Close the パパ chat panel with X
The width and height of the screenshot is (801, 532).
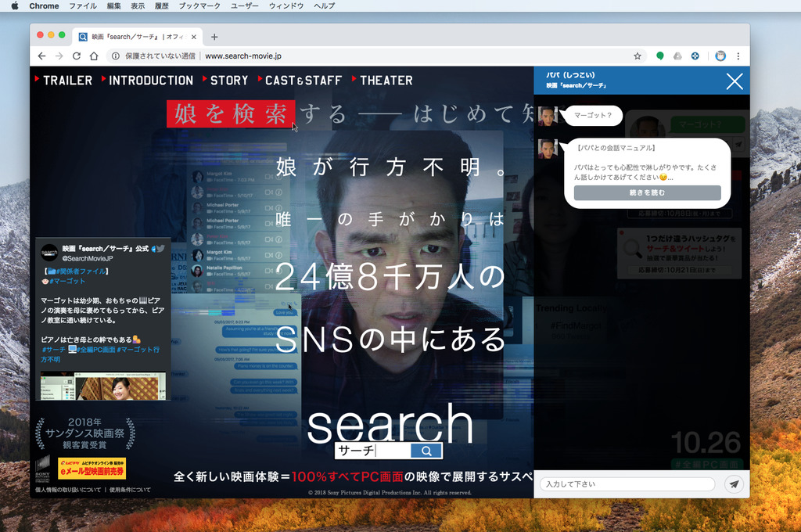coord(735,81)
